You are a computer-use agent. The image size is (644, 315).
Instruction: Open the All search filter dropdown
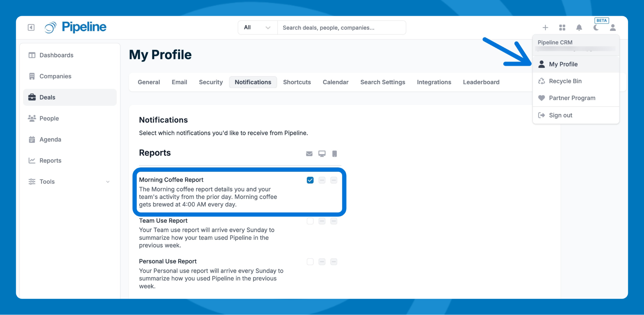pyautogui.click(x=257, y=28)
